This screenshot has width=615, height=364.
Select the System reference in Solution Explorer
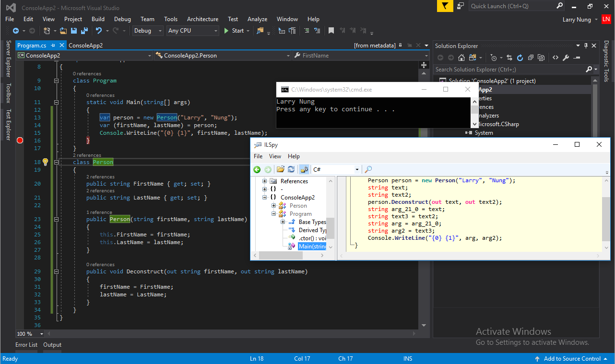click(x=484, y=133)
